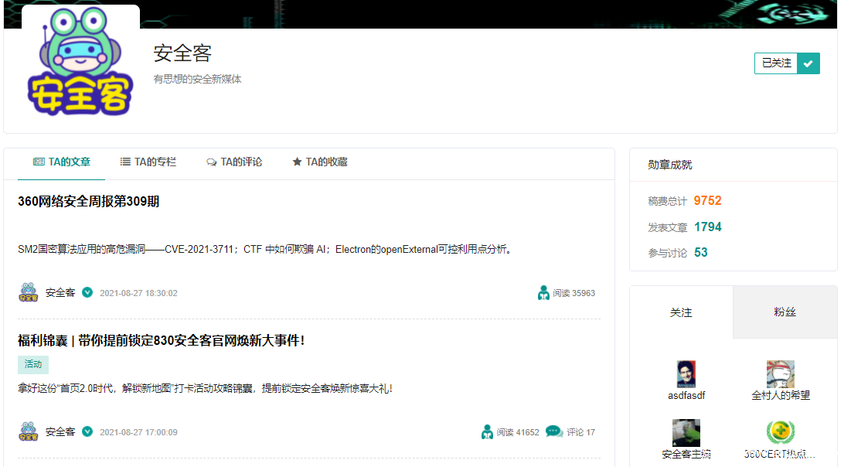Screen dimensions: 868x467
Task: Open the TA的评论 tab
Action: pyautogui.click(x=234, y=162)
